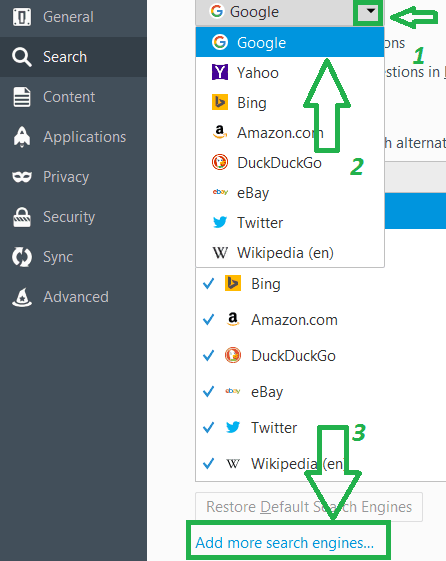Open the General settings panel icon
Screen dimensions: 446x561
(22, 17)
